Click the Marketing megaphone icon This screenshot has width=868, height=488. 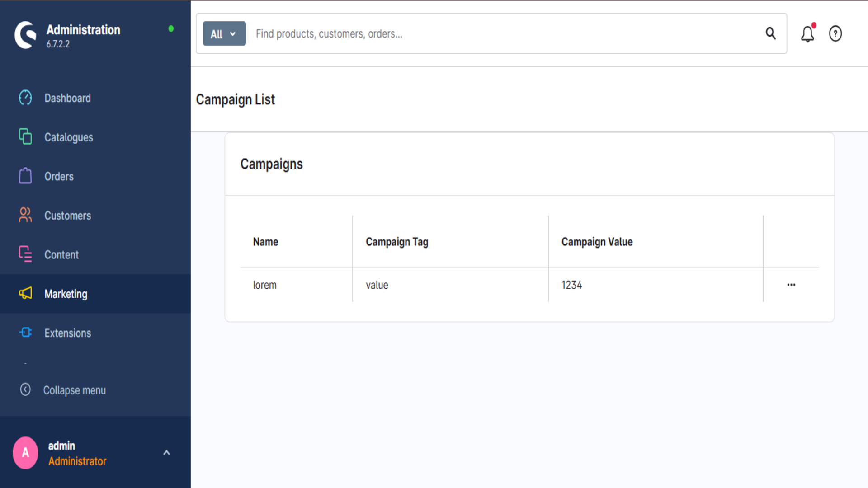(x=25, y=293)
